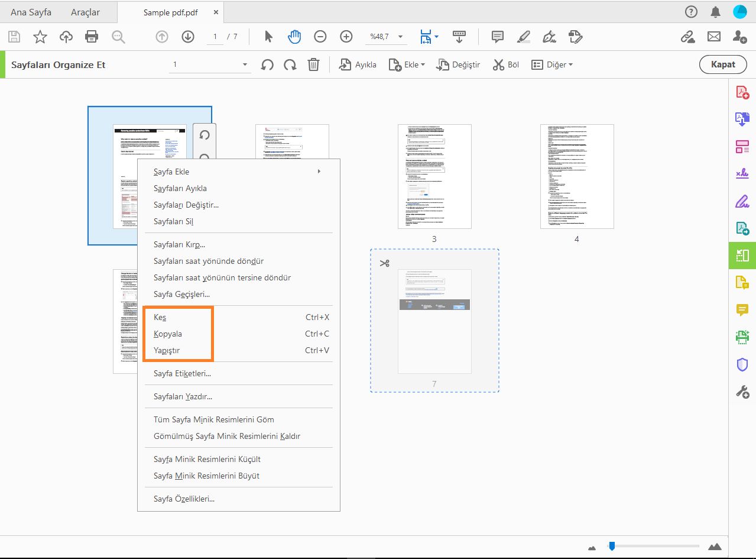Rotate pages clockwise in toolbar

(x=290, y=65)
